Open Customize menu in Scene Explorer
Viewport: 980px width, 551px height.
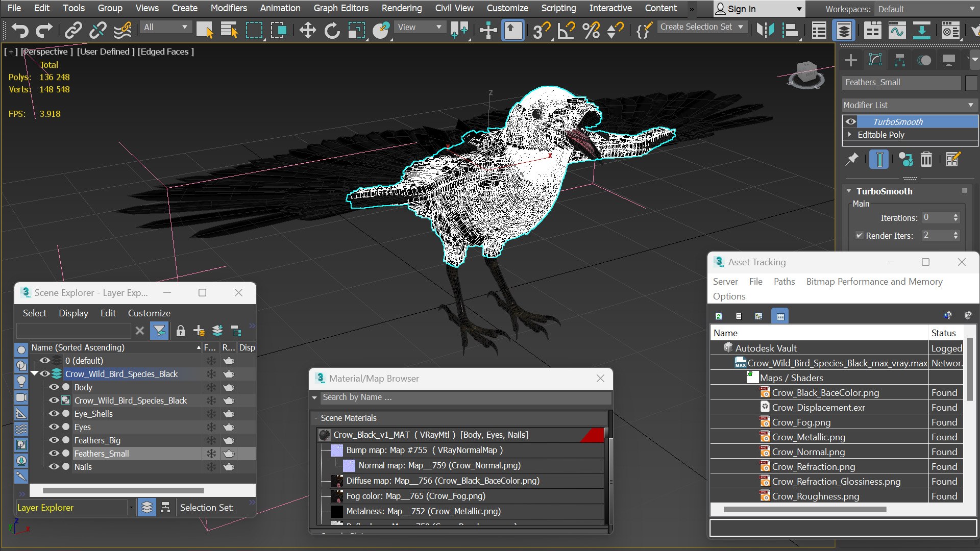pyautogui.click(x=149, y=313)
